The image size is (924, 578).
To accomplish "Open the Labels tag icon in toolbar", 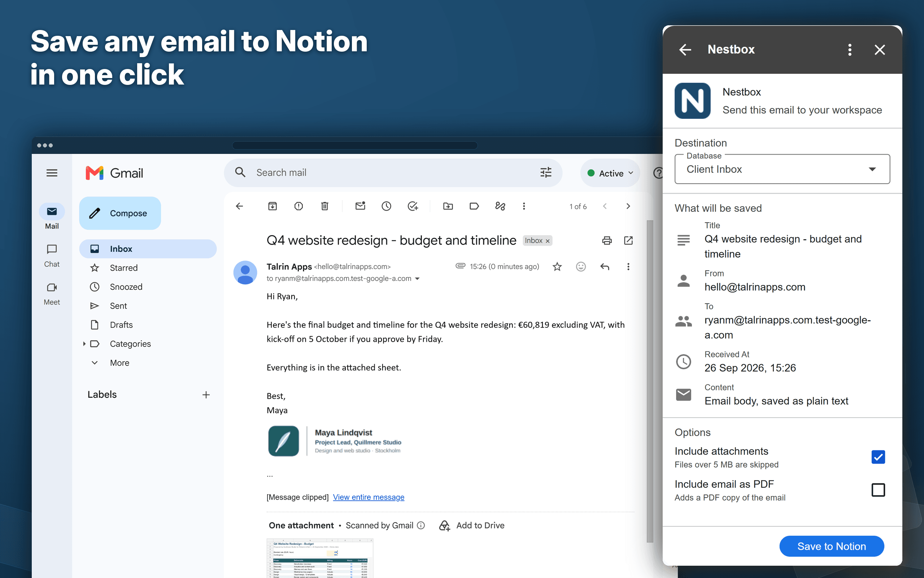I will click(474, 206).
